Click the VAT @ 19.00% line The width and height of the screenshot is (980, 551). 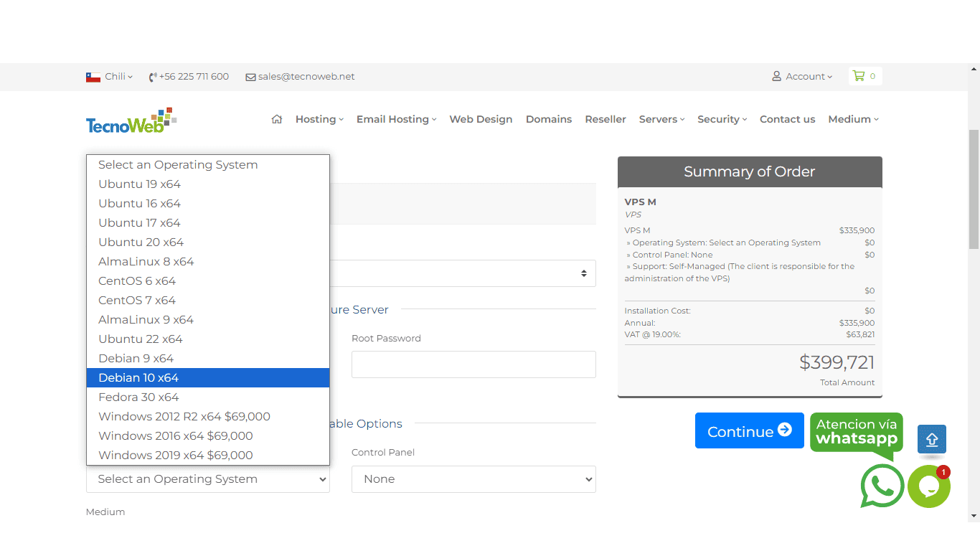click(750, 334)
